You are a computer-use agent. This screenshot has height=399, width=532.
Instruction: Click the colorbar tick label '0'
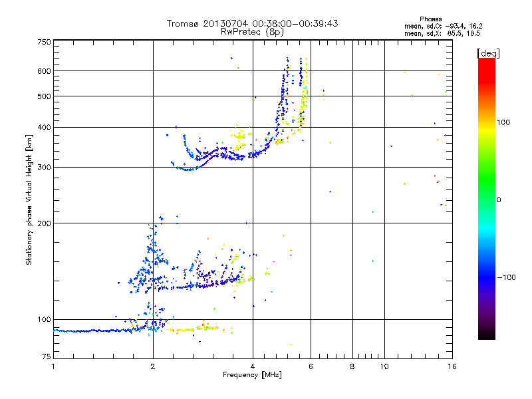click(499, 200)
